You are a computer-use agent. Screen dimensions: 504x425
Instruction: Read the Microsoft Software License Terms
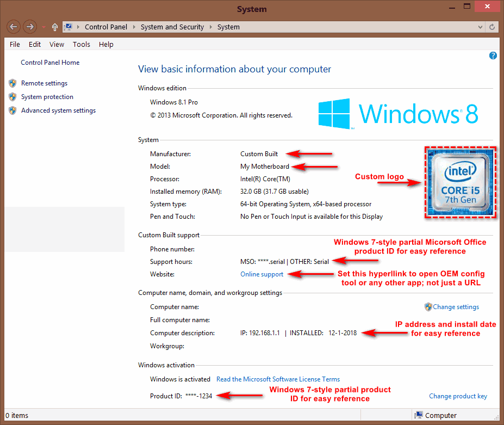pyautogui.click(x=278, y=379)
